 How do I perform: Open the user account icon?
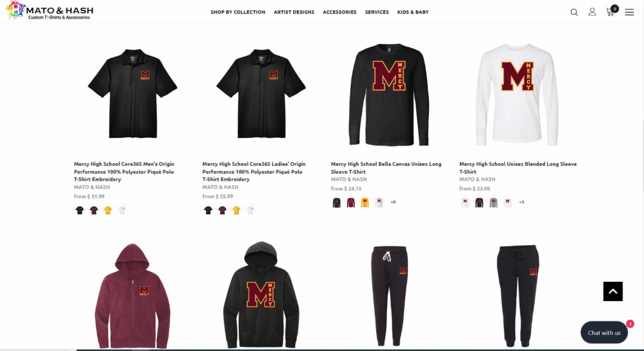pos(592,12)
